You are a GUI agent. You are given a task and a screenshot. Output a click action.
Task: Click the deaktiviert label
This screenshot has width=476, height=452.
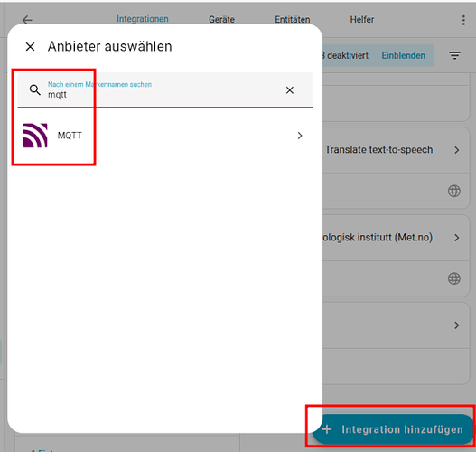pos(348,55)
